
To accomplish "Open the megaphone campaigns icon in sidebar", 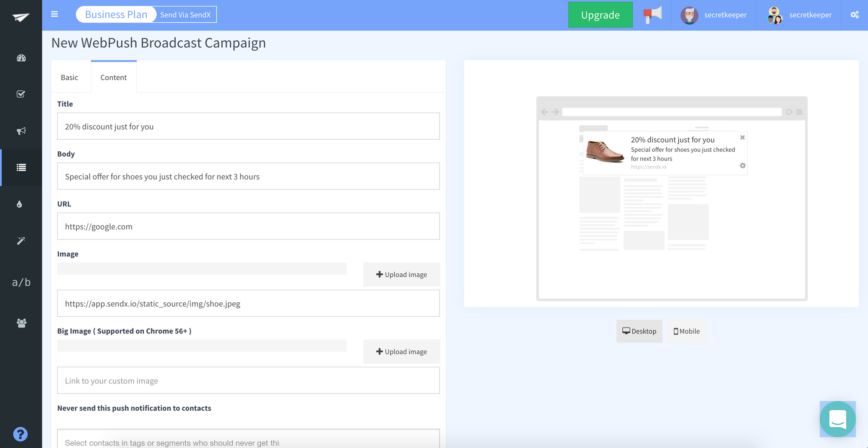I will pos(21,131).
